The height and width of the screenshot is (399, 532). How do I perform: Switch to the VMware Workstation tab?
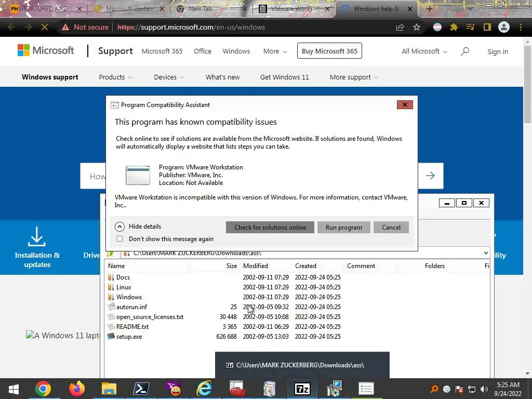tap(294, 9)
